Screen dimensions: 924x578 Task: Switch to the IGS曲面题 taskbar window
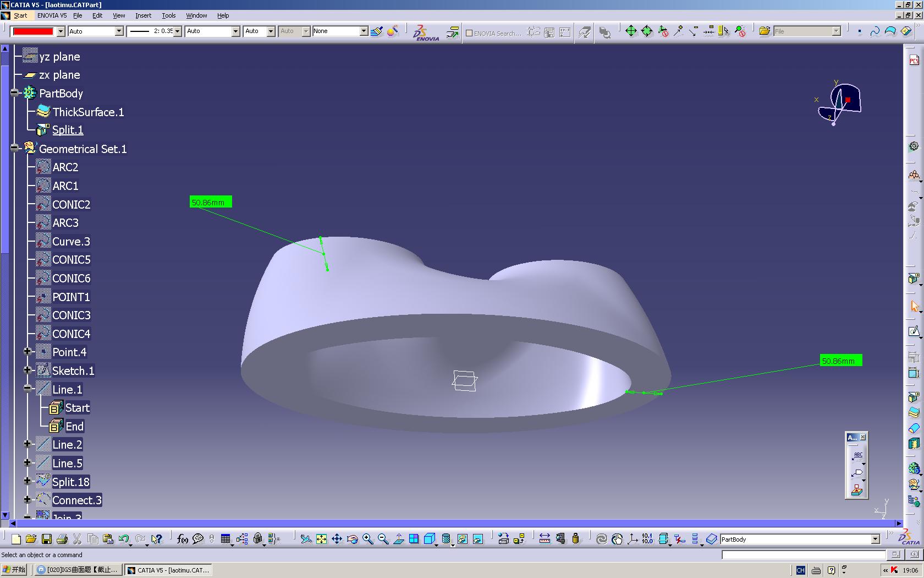[78, 570]
